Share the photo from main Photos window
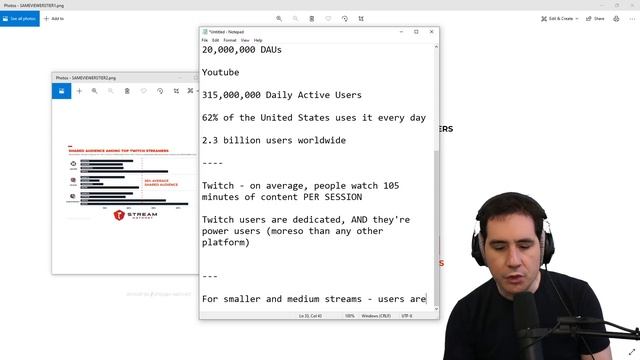Screen dimensions: 640x360 (x=595, y=19)
